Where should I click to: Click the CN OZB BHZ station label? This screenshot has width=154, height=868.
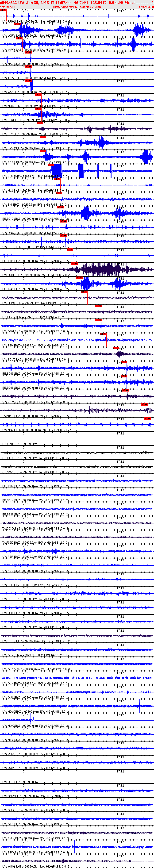(19, 444)
